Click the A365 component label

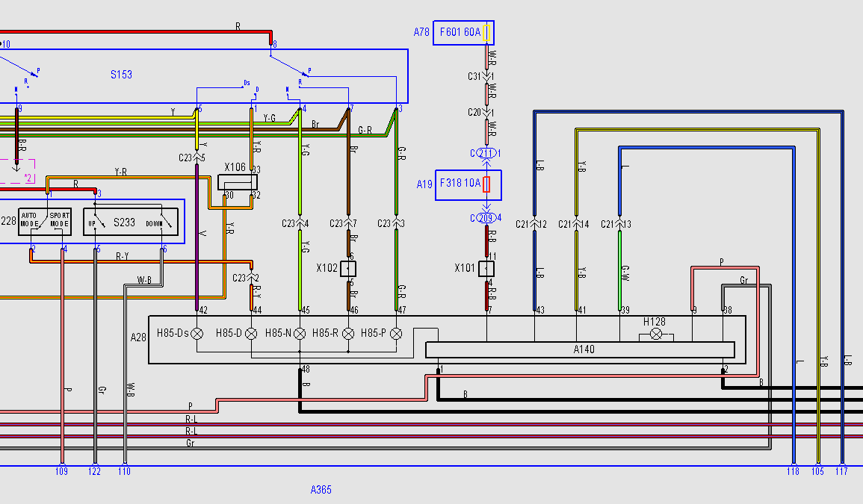point(321,490)
